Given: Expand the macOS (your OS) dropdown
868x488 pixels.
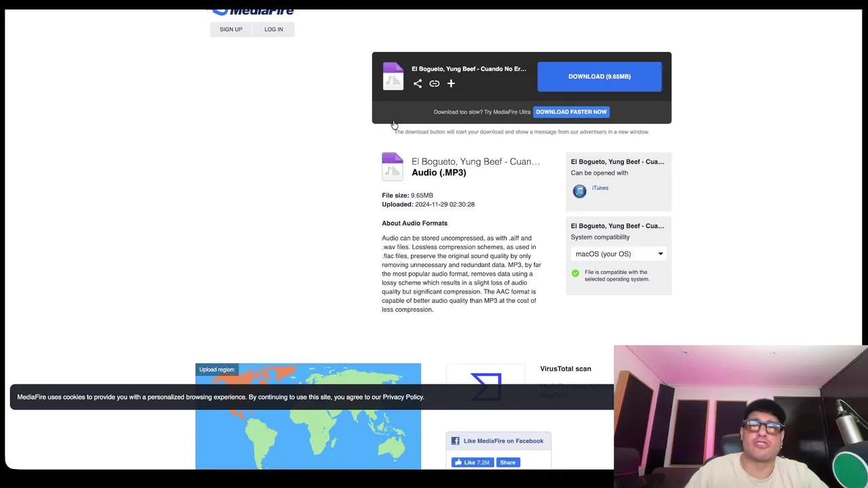Looking at the screenshot, I should coord(618,254).
